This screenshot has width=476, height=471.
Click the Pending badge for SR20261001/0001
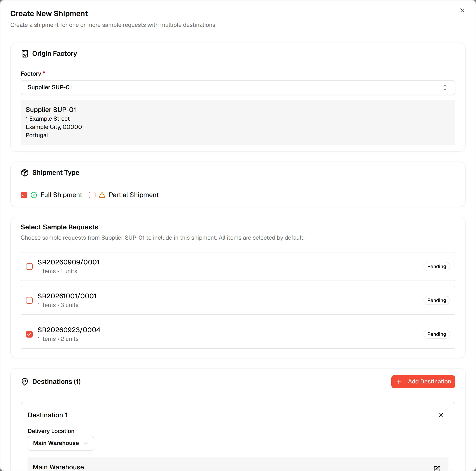pyautogui.click(x=437, y=300)
